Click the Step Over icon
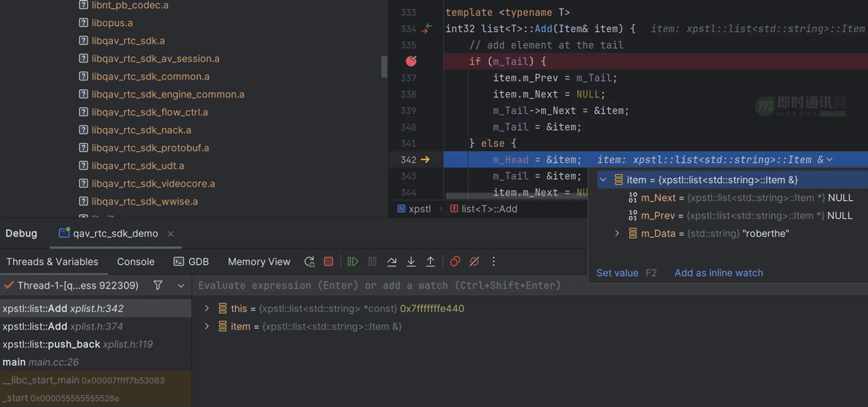 (x=392, y=262)
